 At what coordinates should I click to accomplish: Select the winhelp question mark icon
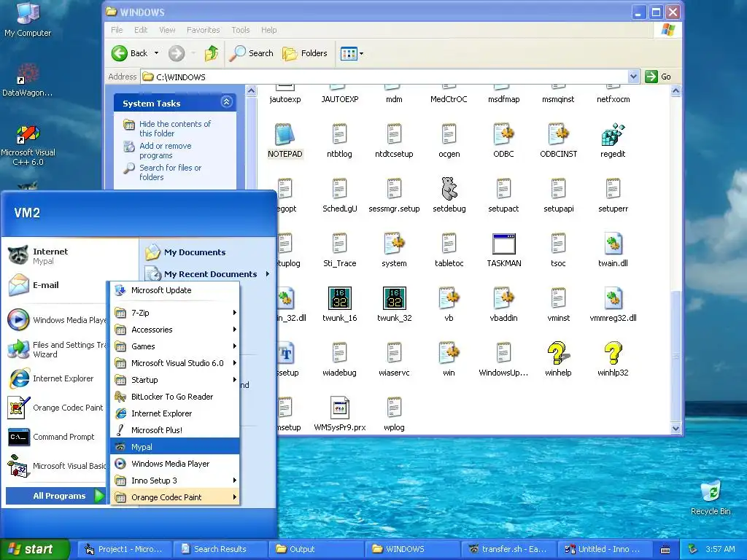[558, 354]
